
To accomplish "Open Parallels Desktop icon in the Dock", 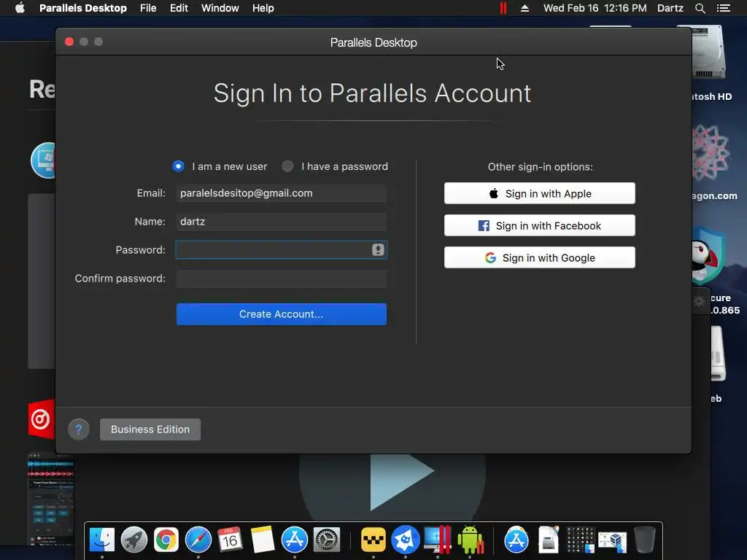I will [438, 540].
